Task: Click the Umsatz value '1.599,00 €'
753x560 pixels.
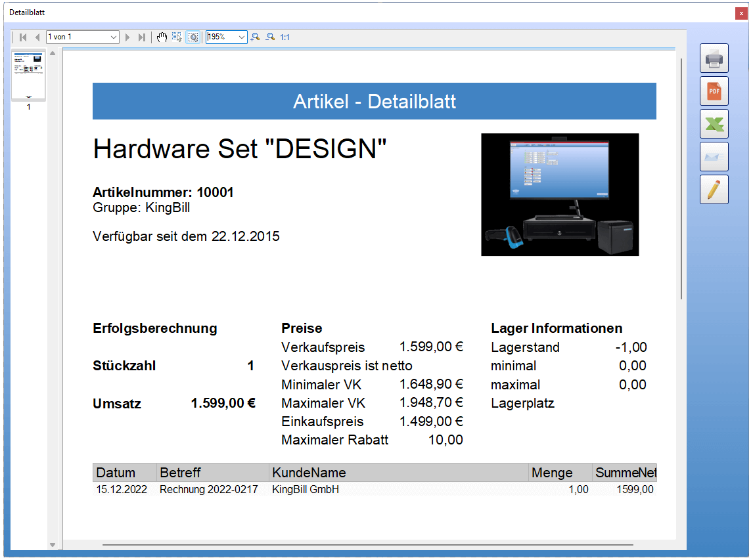Action: coord(223,403)
